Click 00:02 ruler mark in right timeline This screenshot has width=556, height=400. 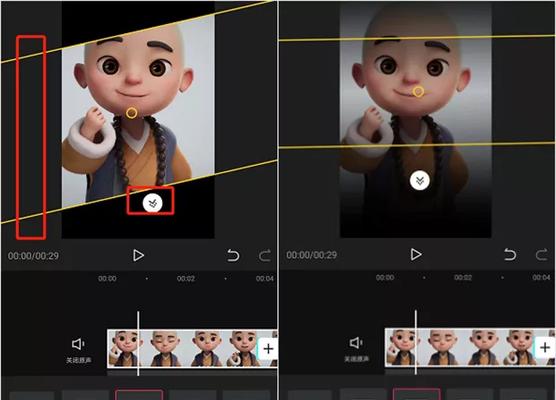point(463,277)
